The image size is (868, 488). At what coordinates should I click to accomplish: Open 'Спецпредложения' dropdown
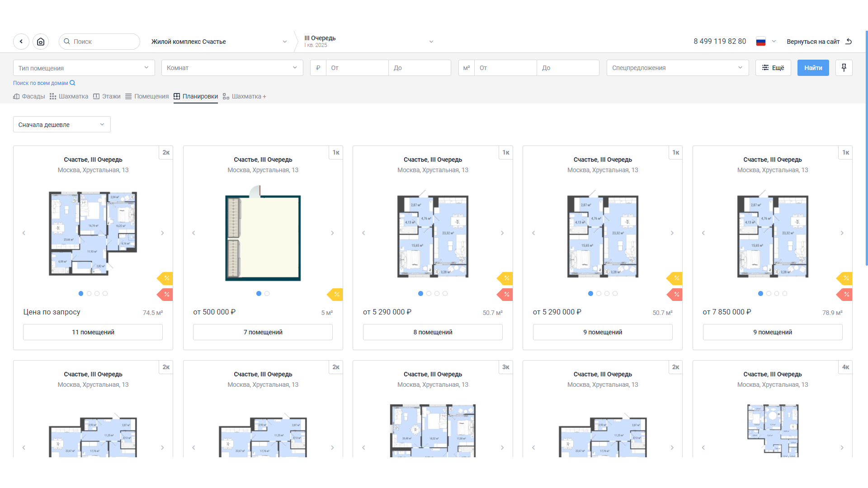pyautogui.click(x=678, y=68)
